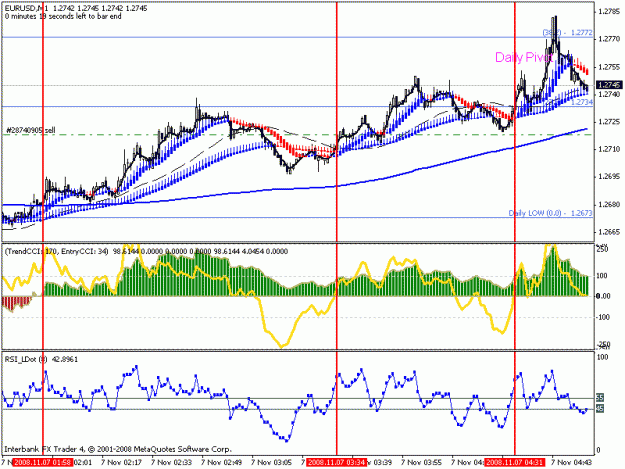Select the red 2008.11.07 03:34 time marker

(336, 462)
